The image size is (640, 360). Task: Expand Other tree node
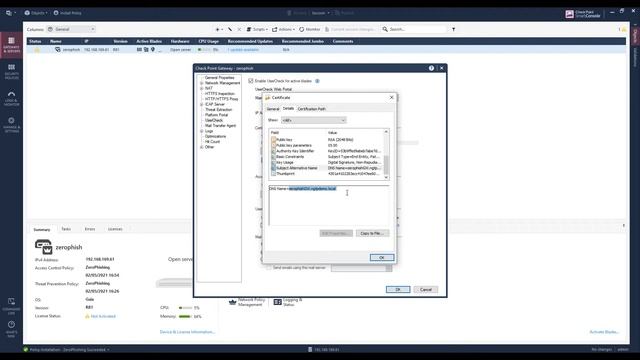202,147
